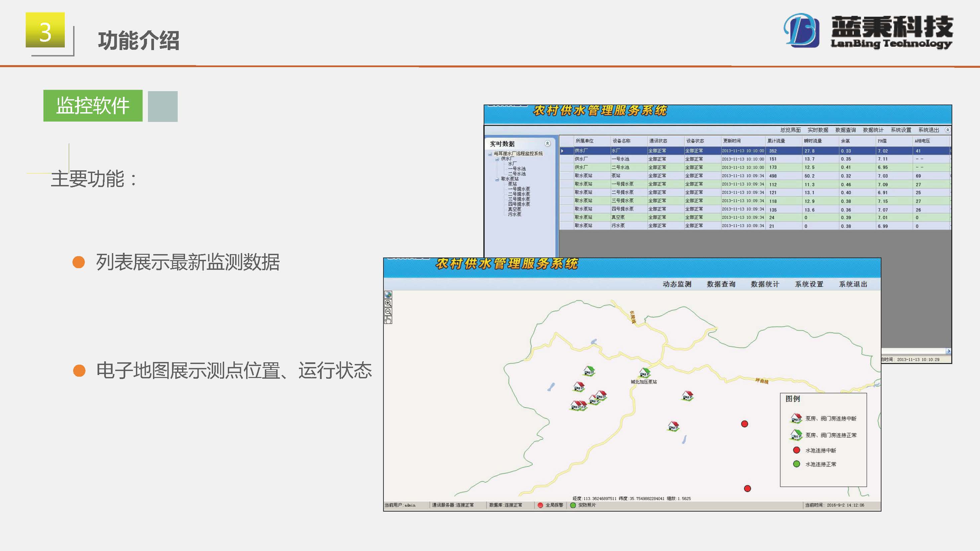Image resolution: width=980 pixels, height=551 pixels.
Task: Click the LanBing Technology logo
Action: click(x=868, y=31)
